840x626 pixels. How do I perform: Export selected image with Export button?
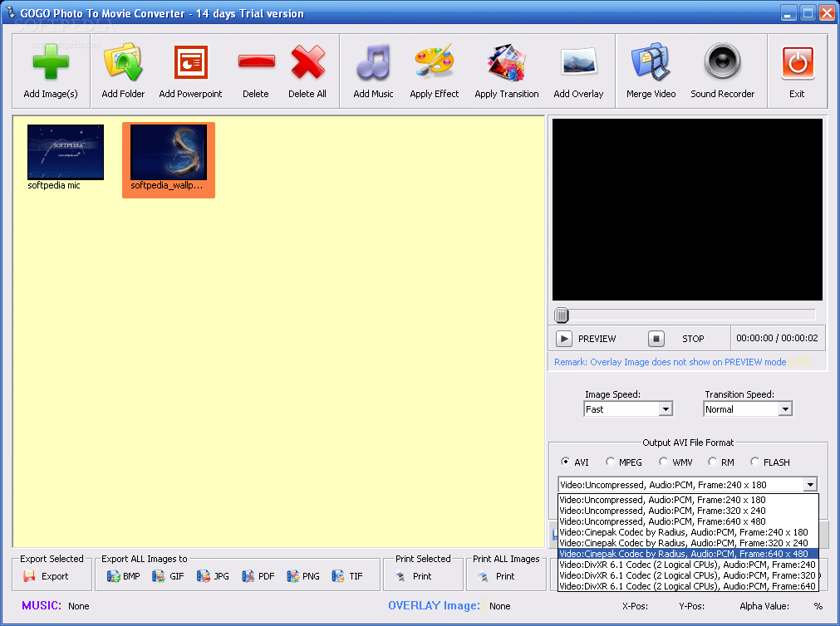pyautogui.click(x=46, y=576)
